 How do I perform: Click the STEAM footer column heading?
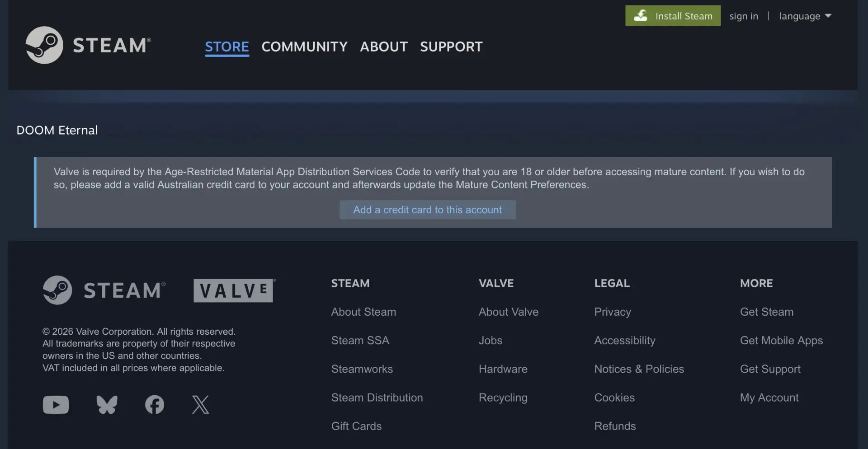pyautogui.click(x=350, y=283)
